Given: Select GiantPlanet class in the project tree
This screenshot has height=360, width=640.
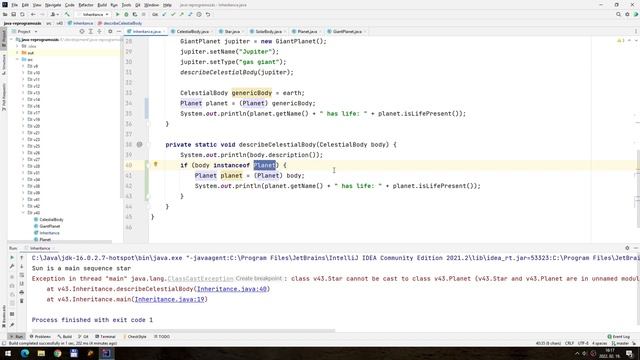Looking at the screenshot, I should click(x=47, y=226).
